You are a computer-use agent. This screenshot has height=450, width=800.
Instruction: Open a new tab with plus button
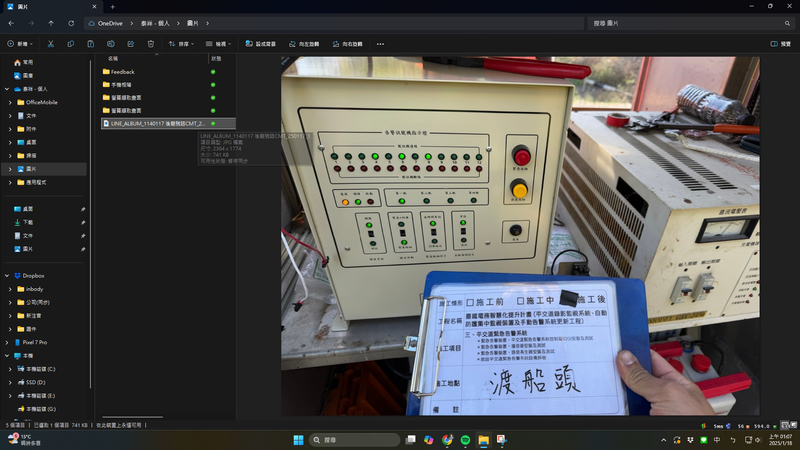112,7
